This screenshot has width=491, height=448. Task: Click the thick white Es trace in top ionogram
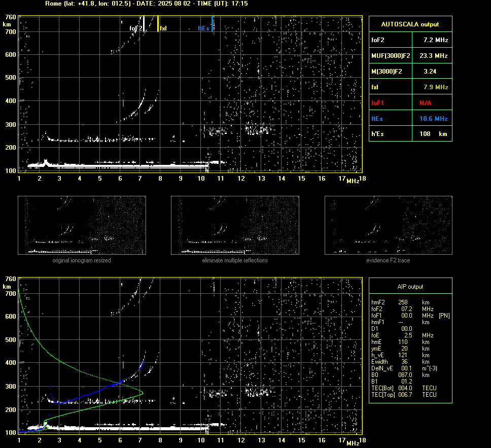coord(119,165)
